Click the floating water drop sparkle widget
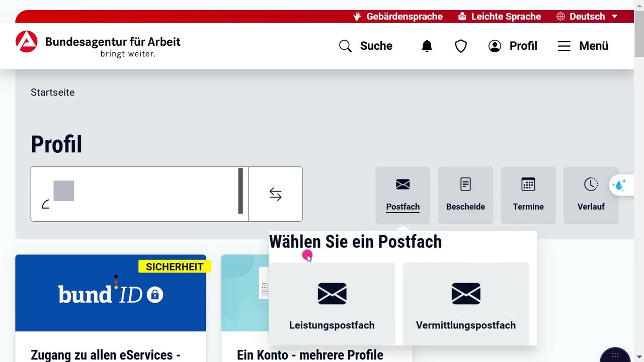 [x=620, y=185]
